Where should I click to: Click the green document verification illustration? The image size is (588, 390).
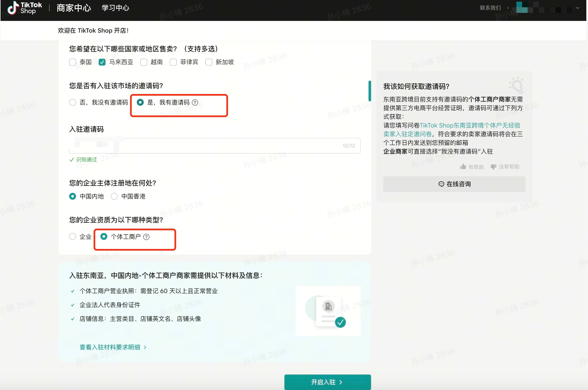tap(328, 311)
